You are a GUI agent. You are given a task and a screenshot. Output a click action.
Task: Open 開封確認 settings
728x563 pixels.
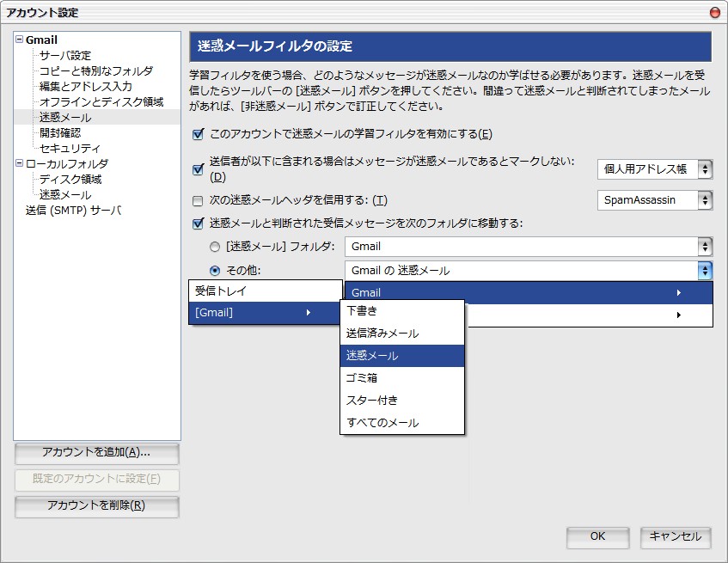[x=60, y=132]
